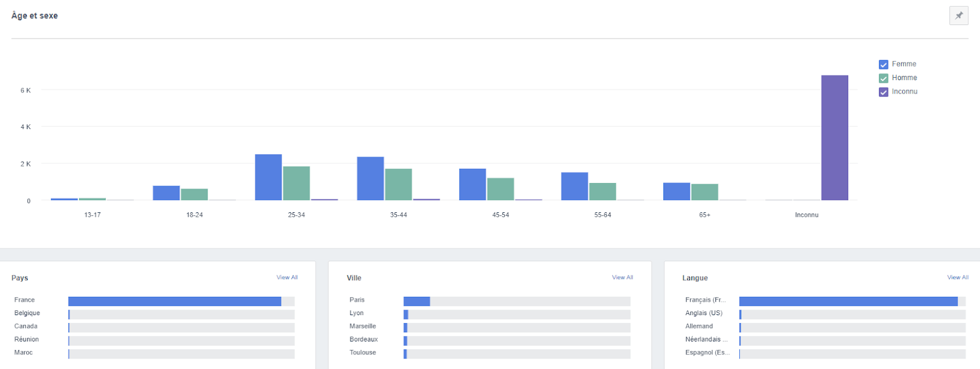Click the Canada row label
The height and width of the screenshot is (369, 980).
[26, 326]
